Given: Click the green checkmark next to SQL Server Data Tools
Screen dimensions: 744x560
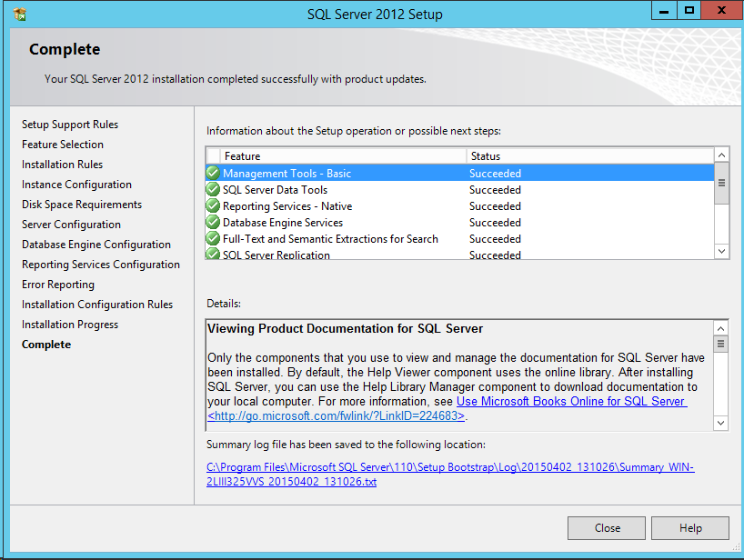Looking at the screenshot, I should (213, 190).
